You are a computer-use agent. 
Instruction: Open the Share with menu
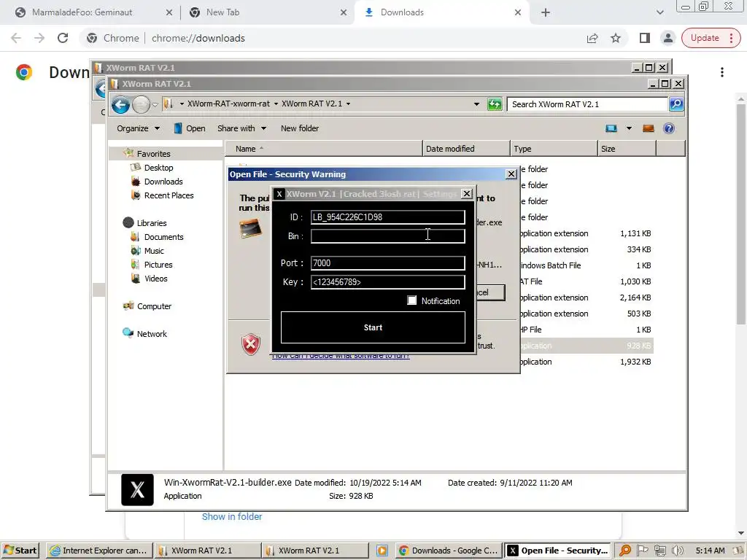coord(241,128)
